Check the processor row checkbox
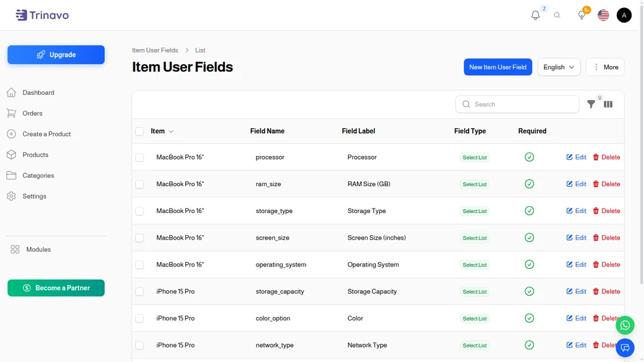This screenshot has height=362, width=644. tap(140, 157)
